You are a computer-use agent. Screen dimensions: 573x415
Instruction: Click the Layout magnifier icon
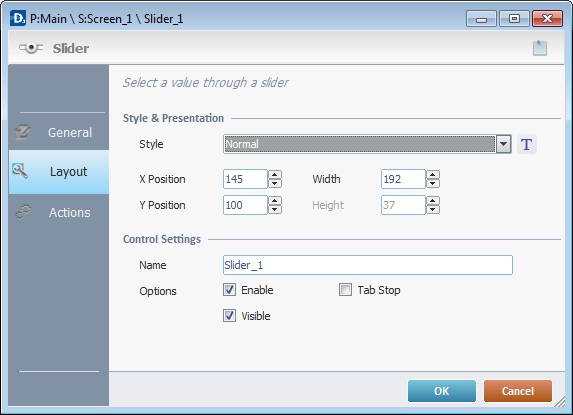(19, 171)
